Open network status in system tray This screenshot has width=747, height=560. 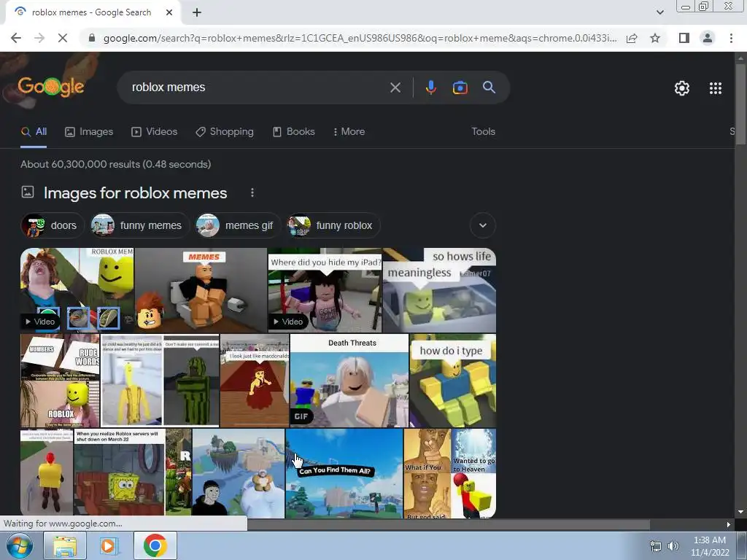pyautogui.click(x=656, y=546)
